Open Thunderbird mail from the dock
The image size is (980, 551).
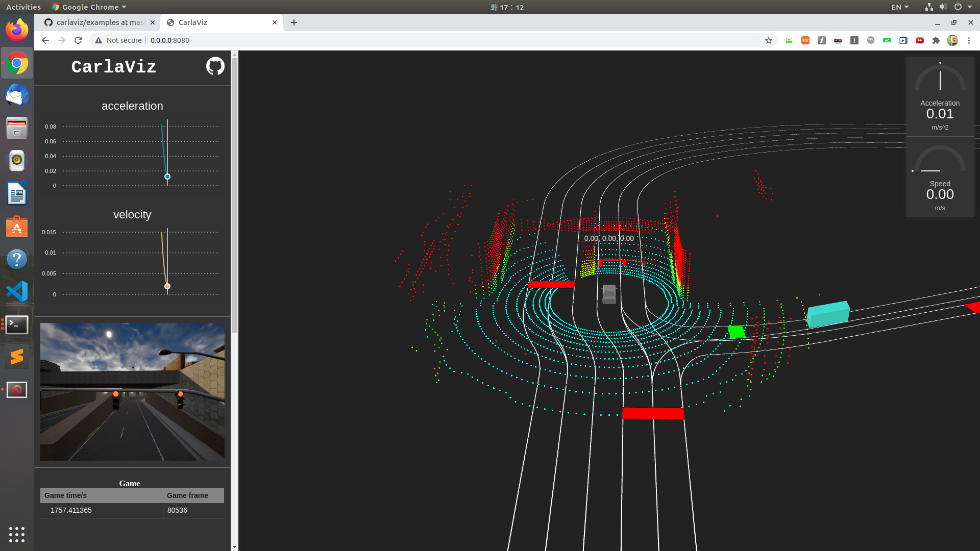click(x=17, y=96)
